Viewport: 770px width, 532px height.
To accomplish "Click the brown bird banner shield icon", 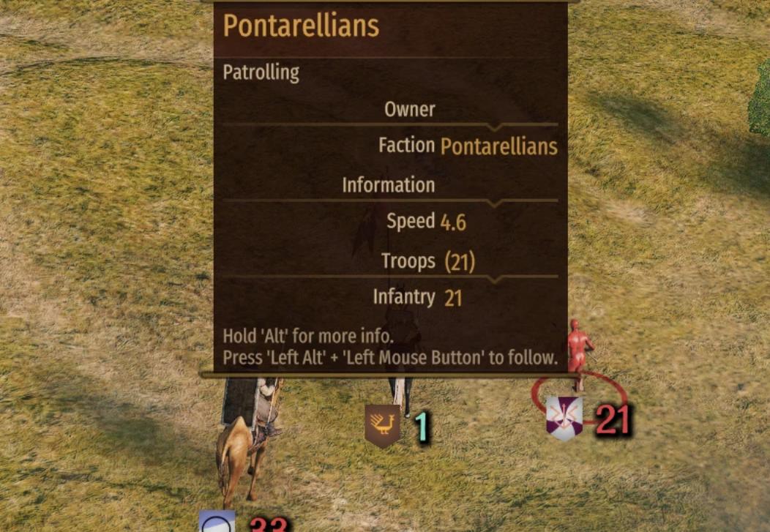I will point(382,426).
